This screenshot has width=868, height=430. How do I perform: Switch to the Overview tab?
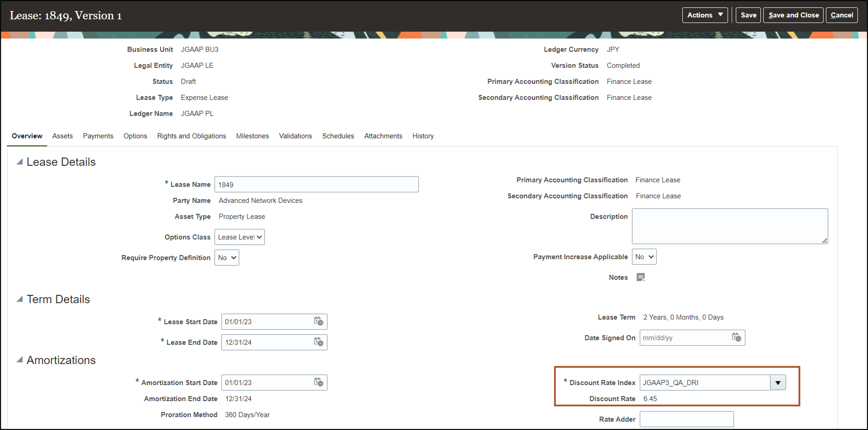coord(27,136)
